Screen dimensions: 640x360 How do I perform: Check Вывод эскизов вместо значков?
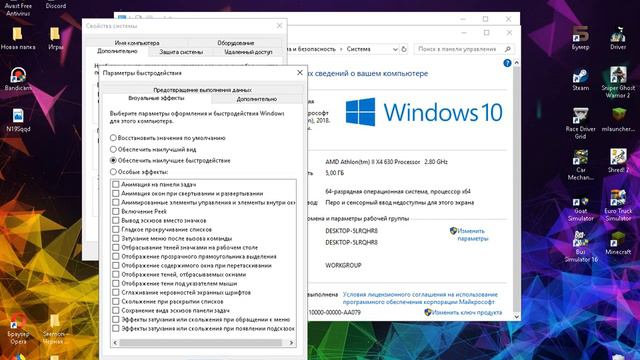click(116, 220)
